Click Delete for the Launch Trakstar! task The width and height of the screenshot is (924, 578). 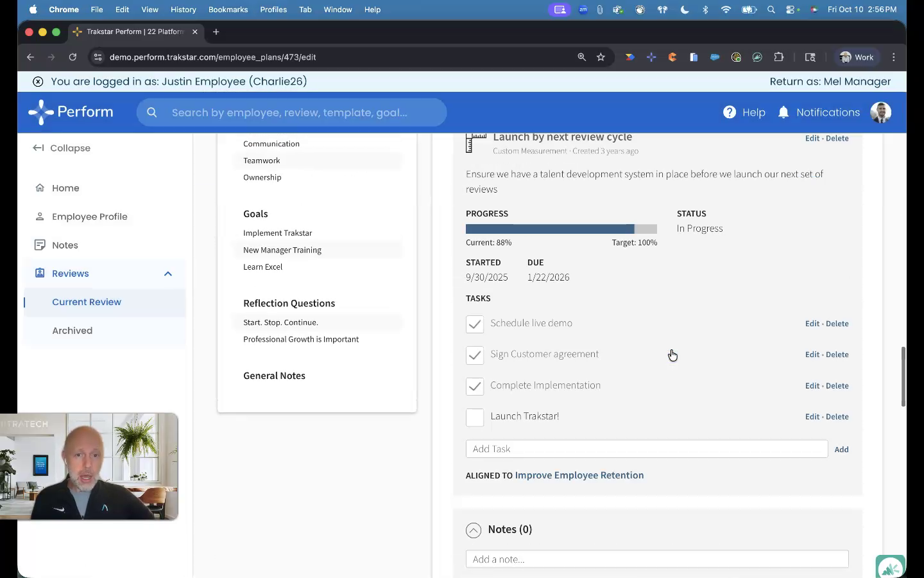pyautogui.click(x=837, y=417)
